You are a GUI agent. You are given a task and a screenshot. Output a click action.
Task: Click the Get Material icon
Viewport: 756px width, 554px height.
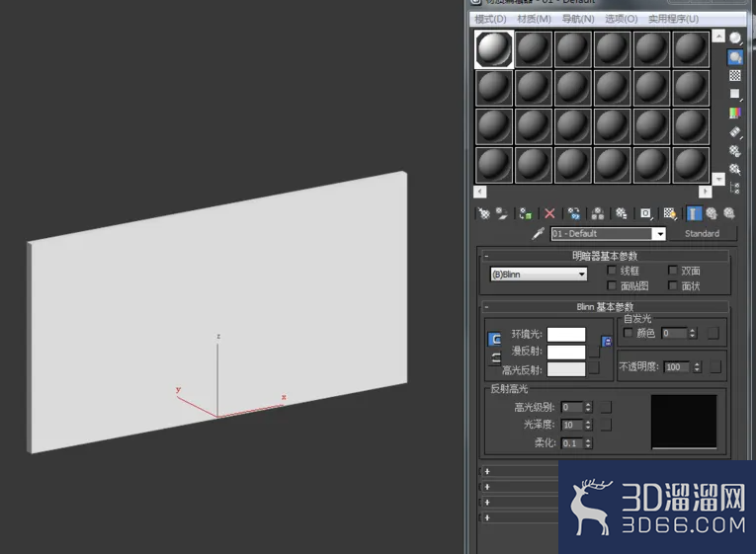point(483,213)
